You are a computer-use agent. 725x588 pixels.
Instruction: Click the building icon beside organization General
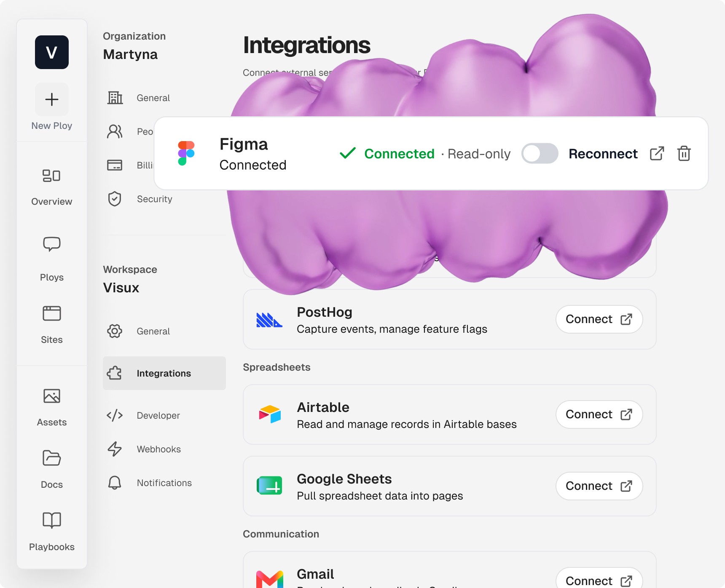pyautogui.click(x=115, y=98)
